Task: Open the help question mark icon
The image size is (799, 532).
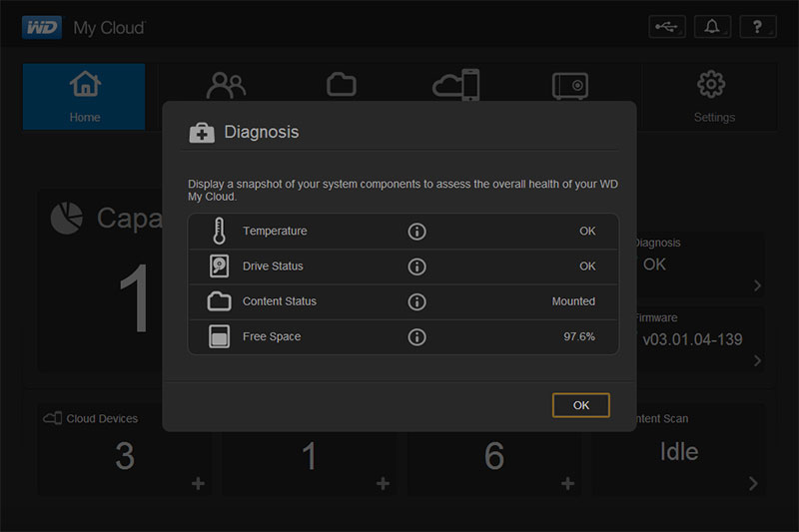Action: 758,27
